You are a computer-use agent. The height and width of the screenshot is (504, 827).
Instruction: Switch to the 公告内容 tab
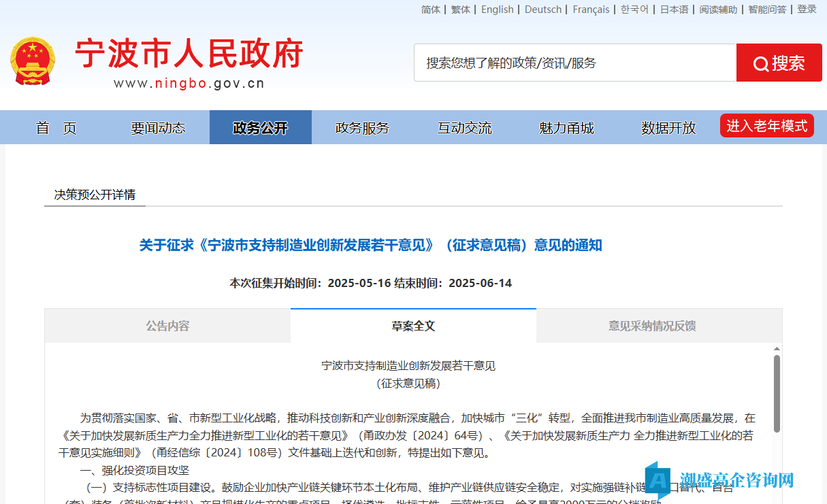[167, 324]
